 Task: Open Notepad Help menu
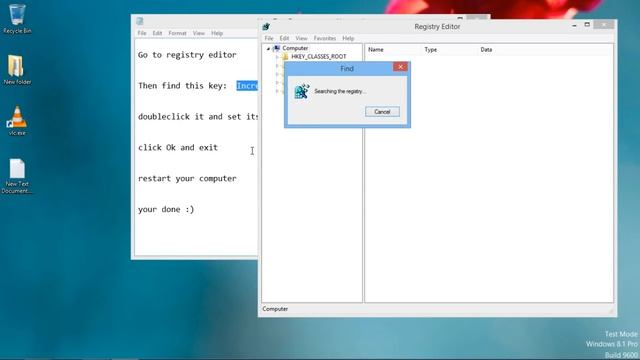(x=217, y=33)
